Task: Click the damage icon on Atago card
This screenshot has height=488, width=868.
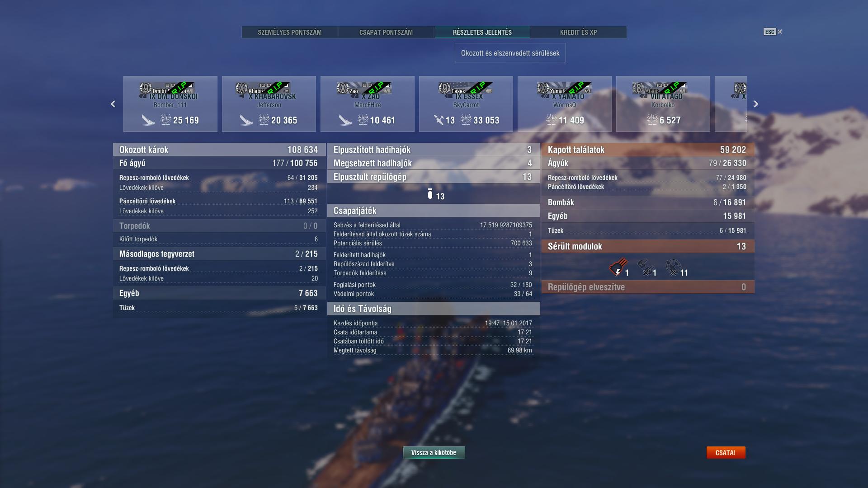Action: (x=652, y=120)
